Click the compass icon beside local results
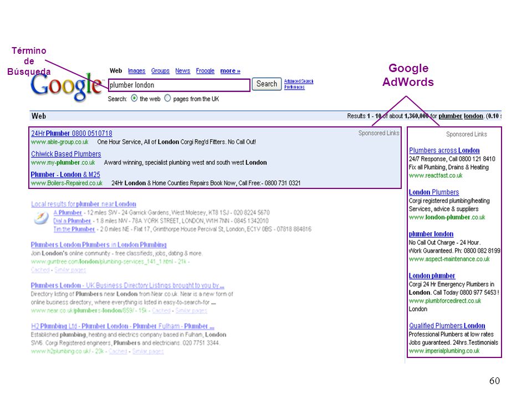The image size is (532, 399). (41, 217)
